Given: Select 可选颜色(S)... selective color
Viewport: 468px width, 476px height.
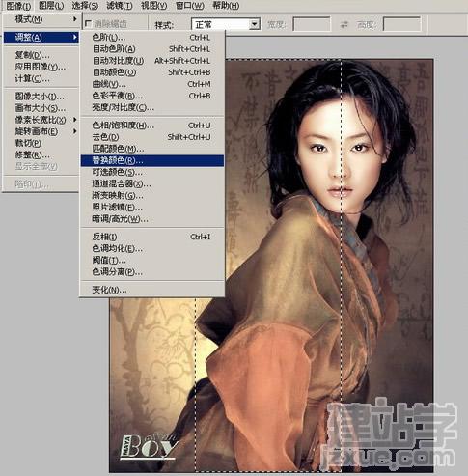Looking at the screenshot, I should (x=152, y=172).
